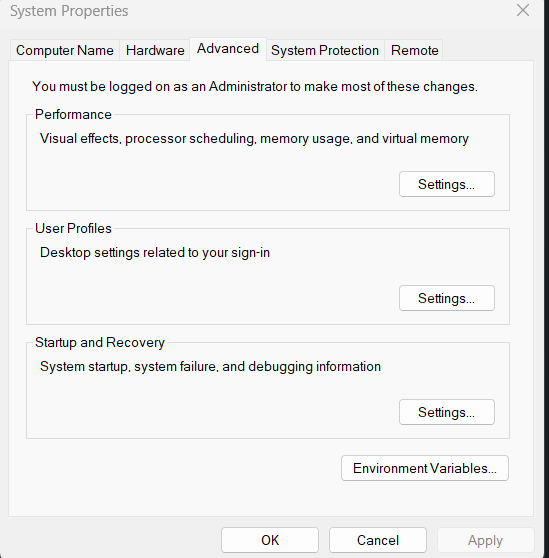Click the Environment Variables button
The height and width of the screenshot is (558, 549).
425,468
